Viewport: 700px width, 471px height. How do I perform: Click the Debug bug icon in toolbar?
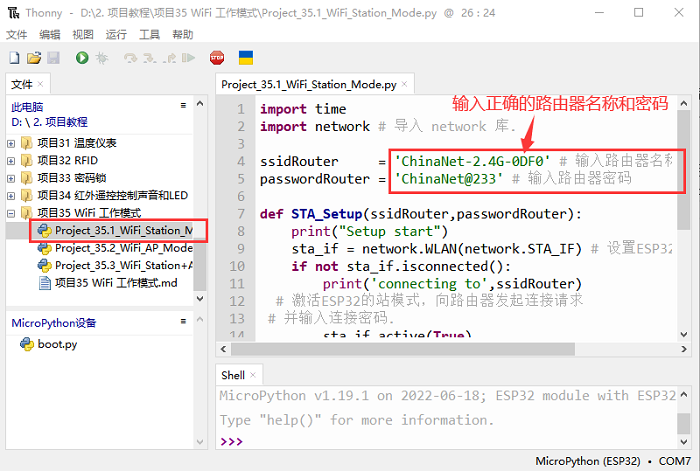[x=102, y=58]
